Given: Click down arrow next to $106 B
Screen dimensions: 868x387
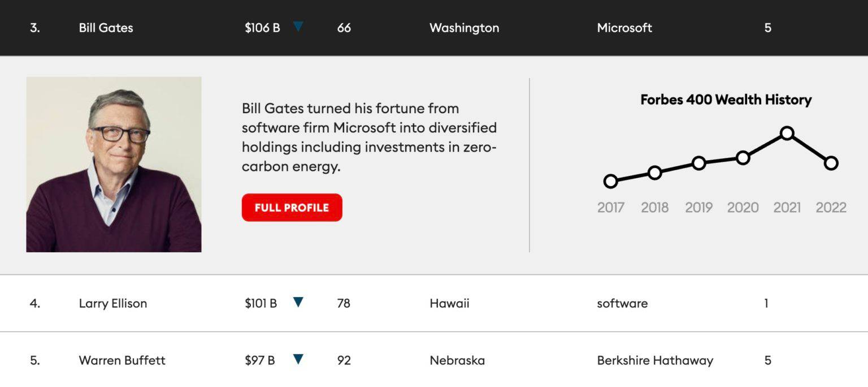Looking at the screenshot, I should pyautogui.click(x=298, y=26).
